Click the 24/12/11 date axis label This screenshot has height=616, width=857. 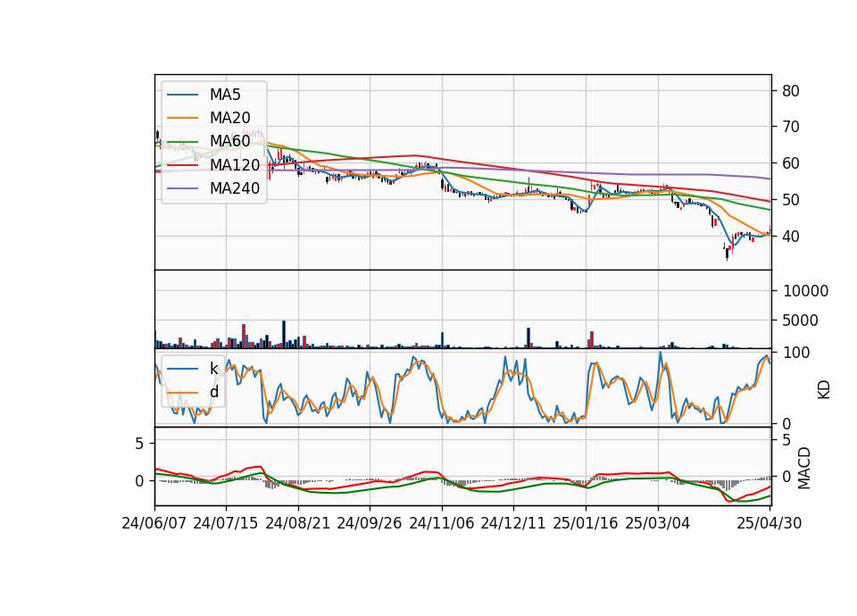[513, 523]
